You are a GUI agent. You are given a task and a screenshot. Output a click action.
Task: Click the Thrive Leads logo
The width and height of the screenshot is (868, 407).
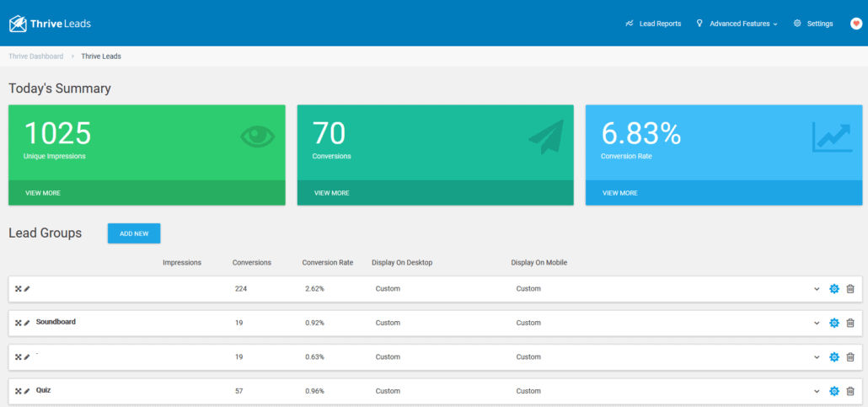click(50, 24)
